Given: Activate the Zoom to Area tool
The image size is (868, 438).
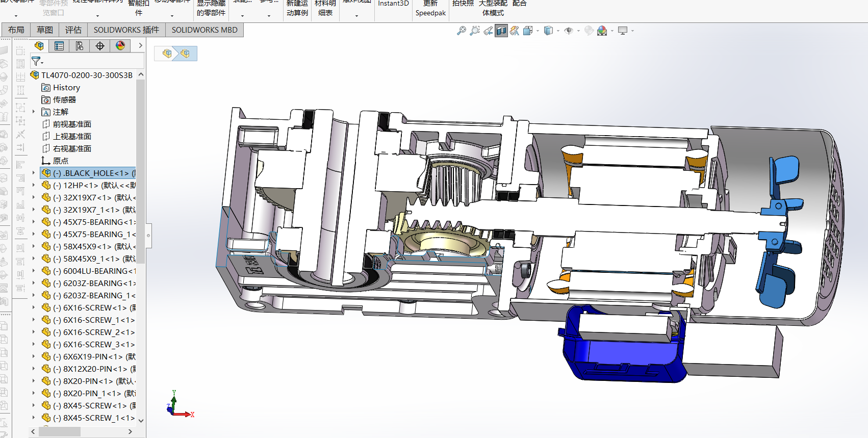Looking at the screenshot, I should click(x=475, y=31).
